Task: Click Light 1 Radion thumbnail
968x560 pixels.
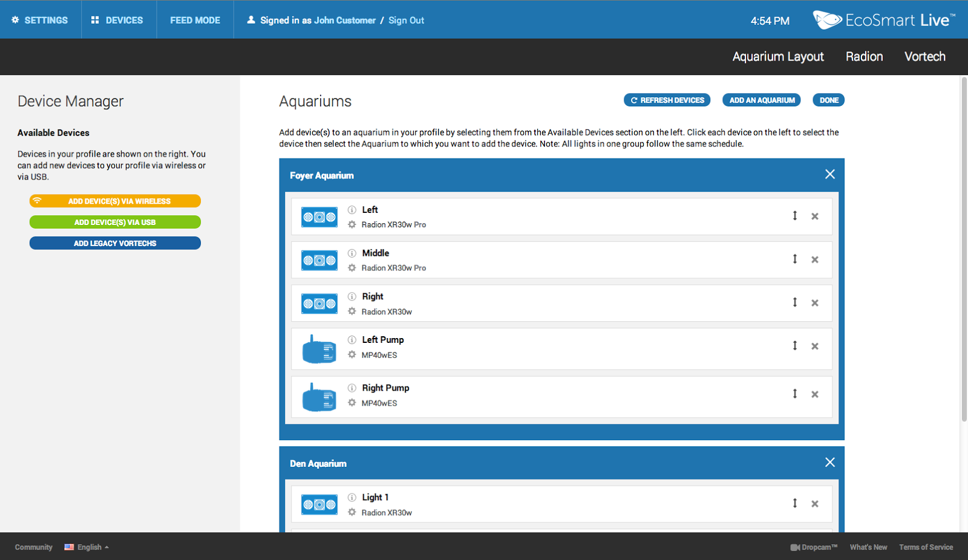Action: [319, 504]
